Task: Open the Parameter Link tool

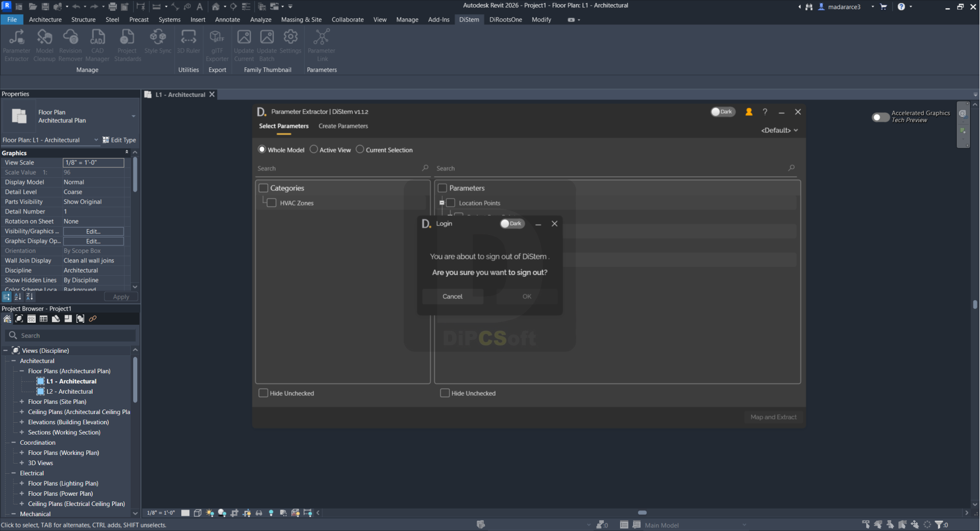Action: point(322,45)
